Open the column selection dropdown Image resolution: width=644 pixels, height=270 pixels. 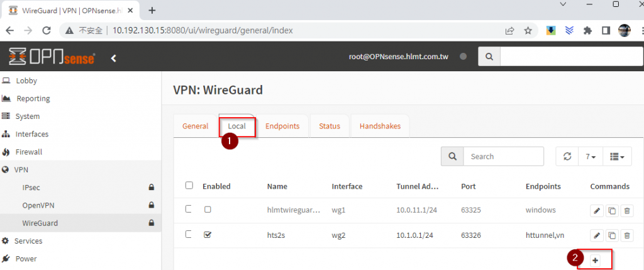pyautogui.click(x=617, y=157)
